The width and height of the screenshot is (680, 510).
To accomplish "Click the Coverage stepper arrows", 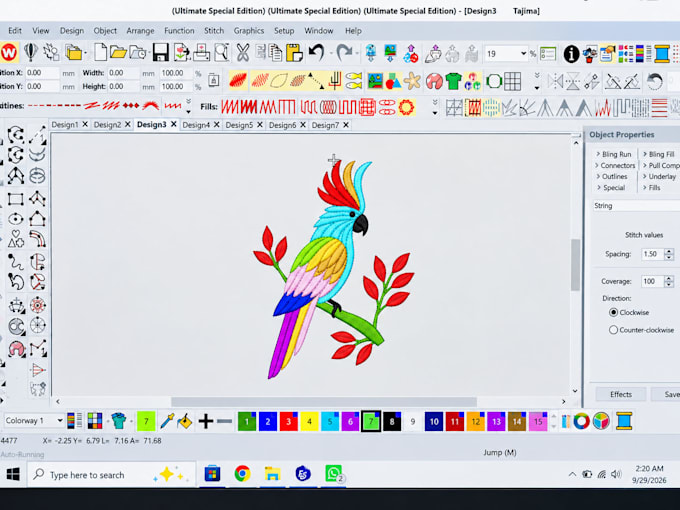I will click(669, 281).
